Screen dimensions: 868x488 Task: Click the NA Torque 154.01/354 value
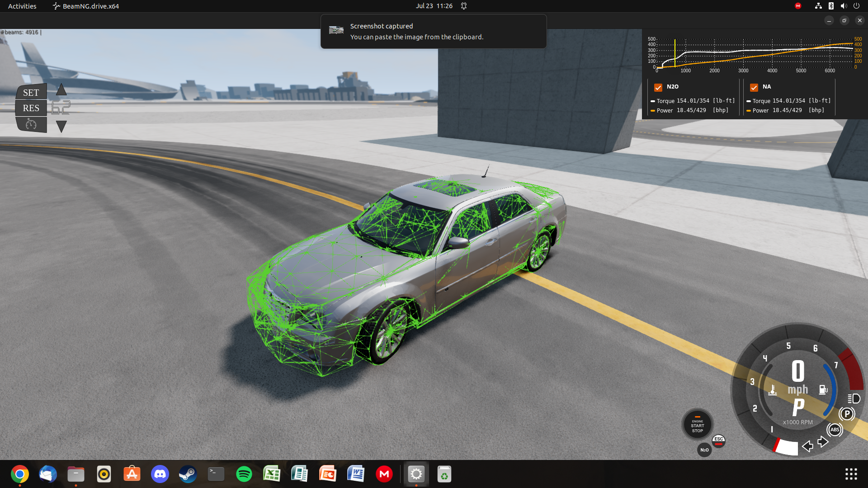click(789, 101)
